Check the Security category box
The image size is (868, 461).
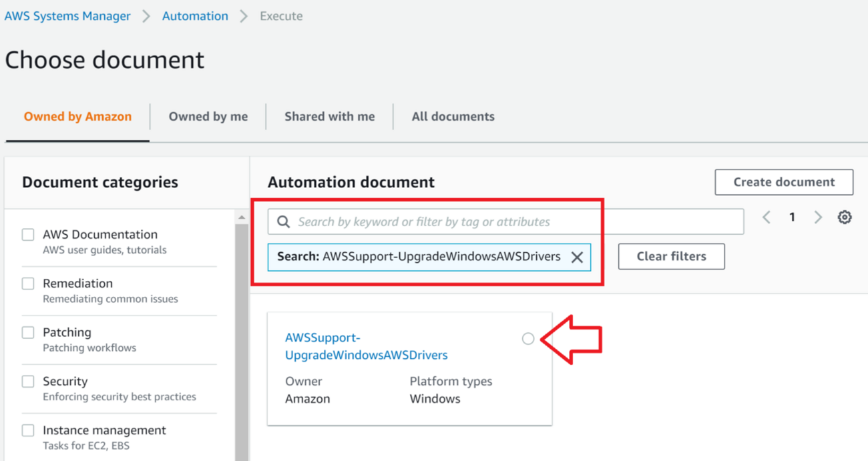(28, 382)
